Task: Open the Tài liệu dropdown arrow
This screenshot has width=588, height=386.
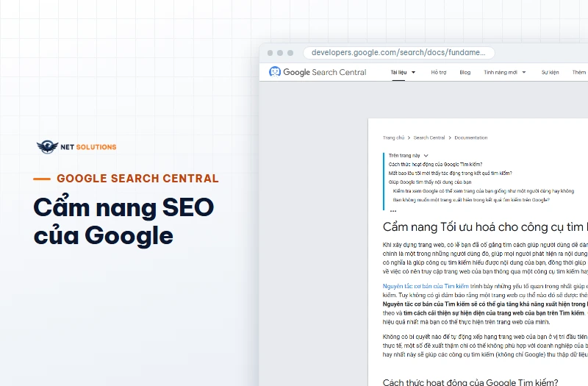Action: [x=414, y=72]
